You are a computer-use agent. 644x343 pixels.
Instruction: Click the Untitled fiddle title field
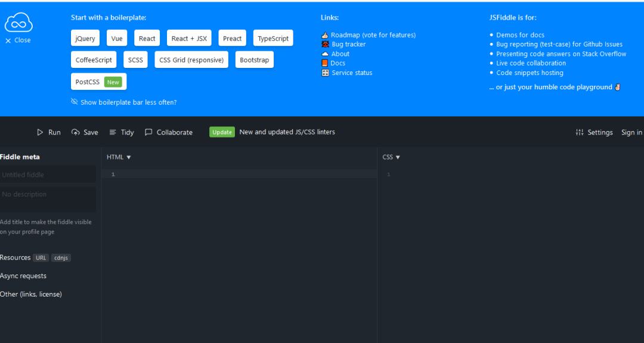click(x=48, y=174)
